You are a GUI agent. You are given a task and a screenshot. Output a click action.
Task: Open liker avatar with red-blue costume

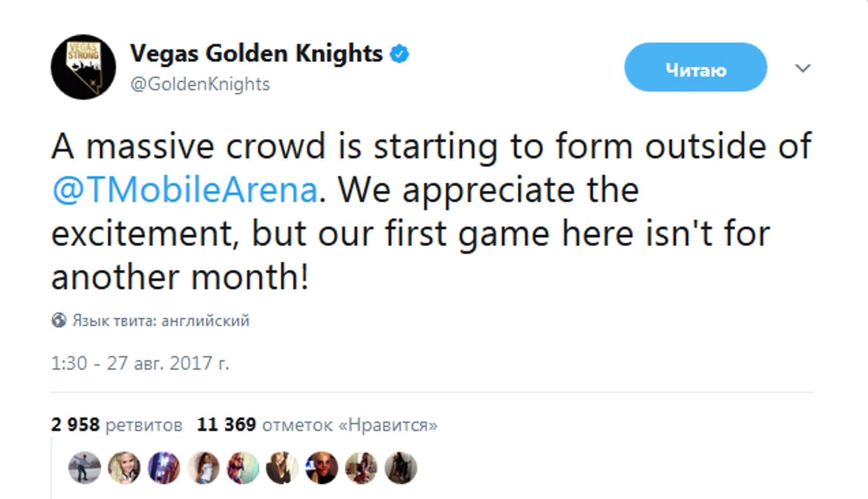pos(243,467)
